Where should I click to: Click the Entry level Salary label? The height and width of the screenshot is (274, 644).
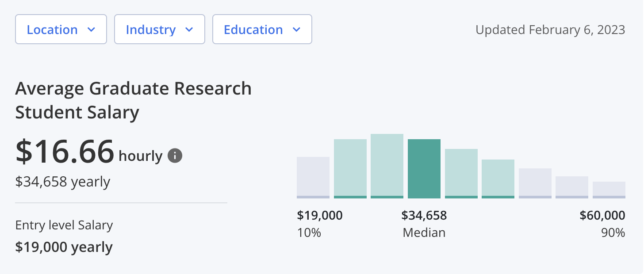point(64,225)
